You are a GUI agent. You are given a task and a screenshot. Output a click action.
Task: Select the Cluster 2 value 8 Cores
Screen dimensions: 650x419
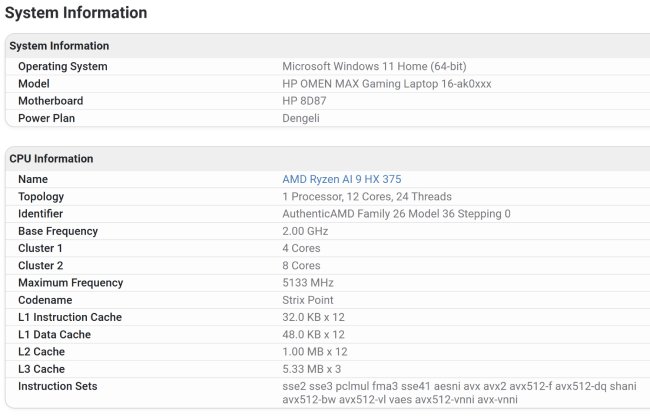[301, 266]
